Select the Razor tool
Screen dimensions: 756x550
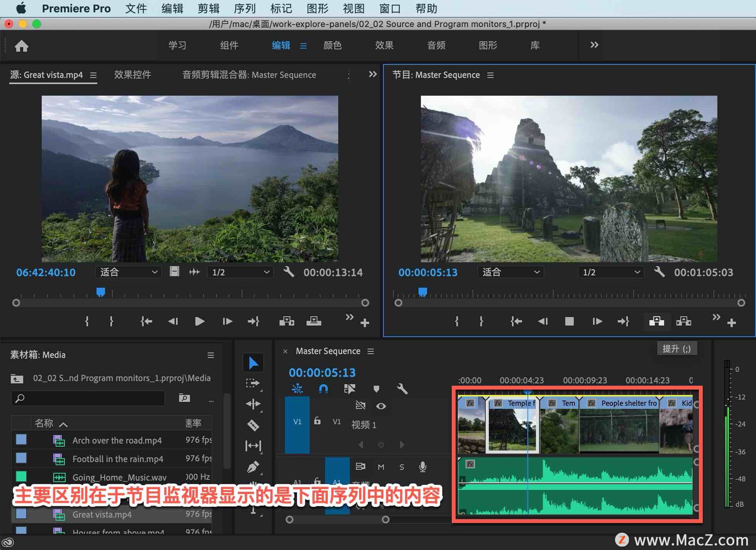coord(253,425)
